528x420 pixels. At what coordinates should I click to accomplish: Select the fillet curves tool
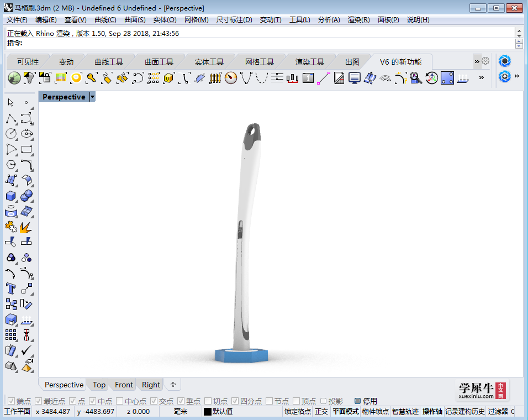pos(27,165)
